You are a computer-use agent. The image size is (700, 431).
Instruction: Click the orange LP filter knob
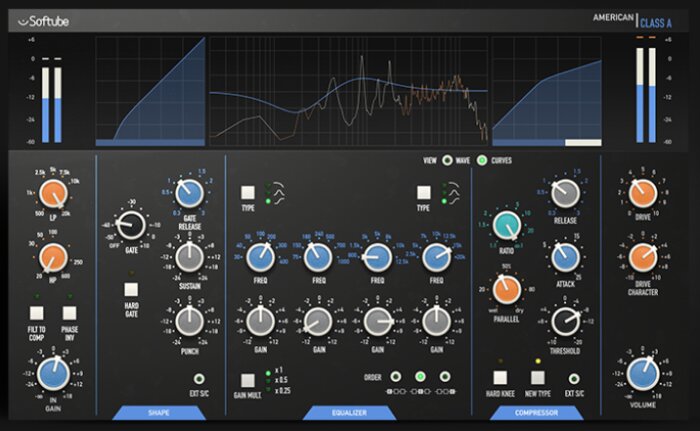coord(53,194)
